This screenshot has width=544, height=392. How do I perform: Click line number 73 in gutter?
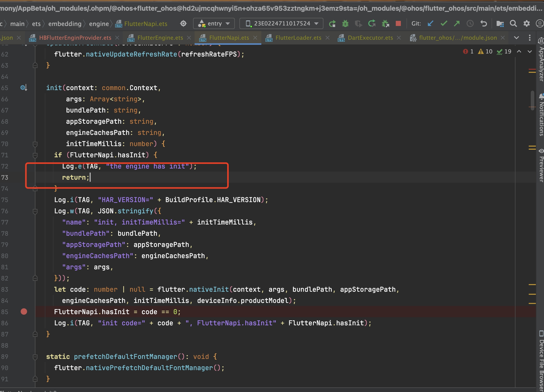point(5,177)
